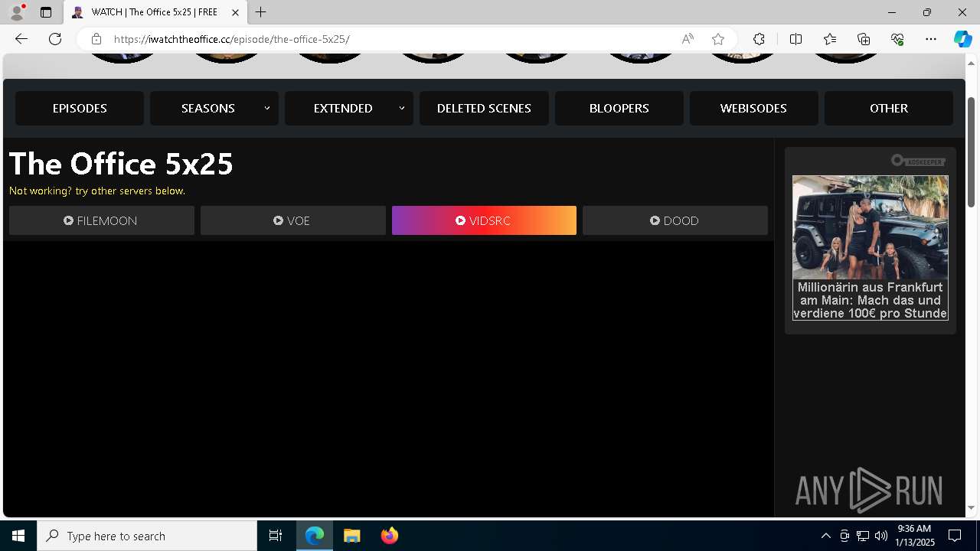
Task: Open the Jeep family ad image
Action: [x=871, y=227]
